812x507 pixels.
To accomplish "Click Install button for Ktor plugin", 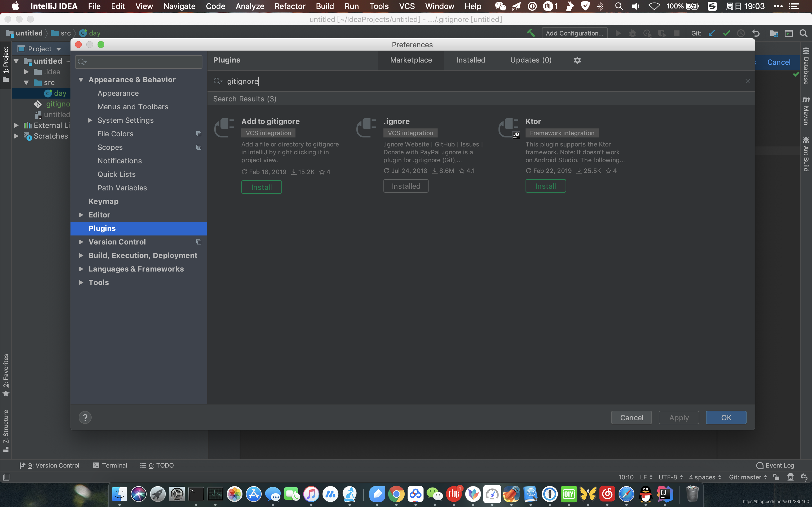I will (x=546, y=186).
